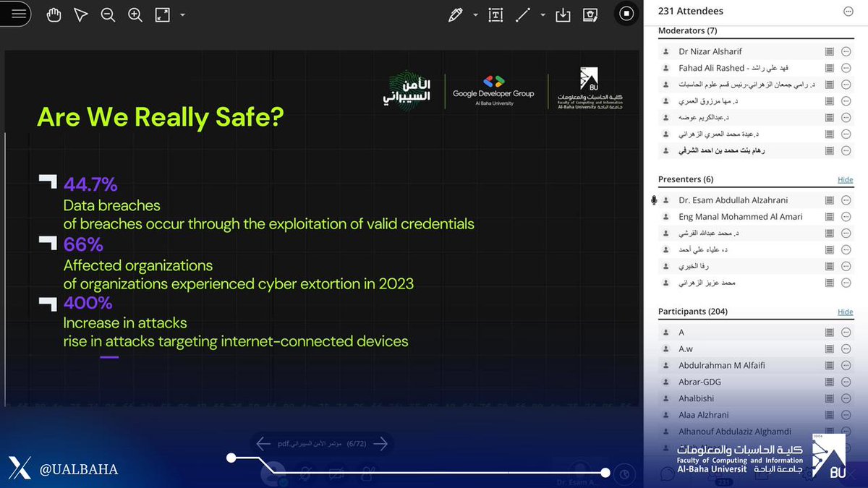Click list icon beside Eng Manal Mohammed Al Amari
The image size is (868, 488).
pos(829,217)
